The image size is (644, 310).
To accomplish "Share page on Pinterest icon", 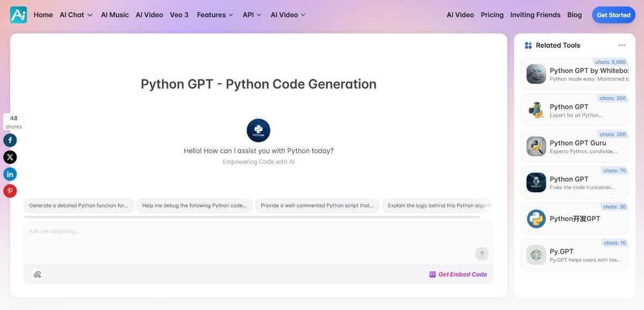I will (x=10, y=191).
